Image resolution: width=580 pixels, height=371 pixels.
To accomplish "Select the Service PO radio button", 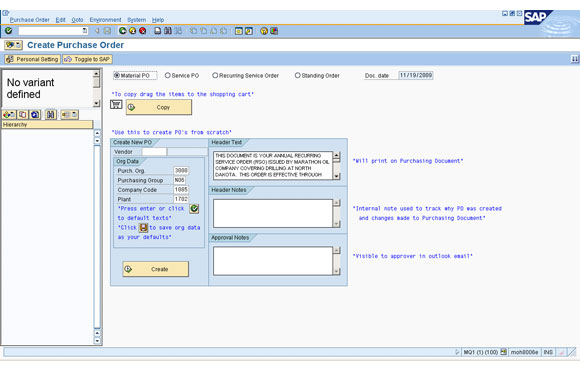I will coord(168,75).
